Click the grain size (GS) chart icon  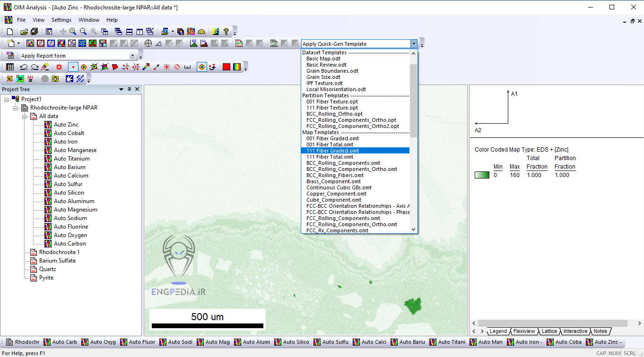pos(193,43)
